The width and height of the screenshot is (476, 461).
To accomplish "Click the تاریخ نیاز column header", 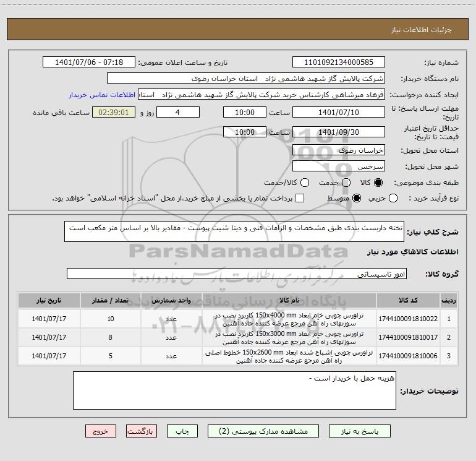I will coord(49,301).
